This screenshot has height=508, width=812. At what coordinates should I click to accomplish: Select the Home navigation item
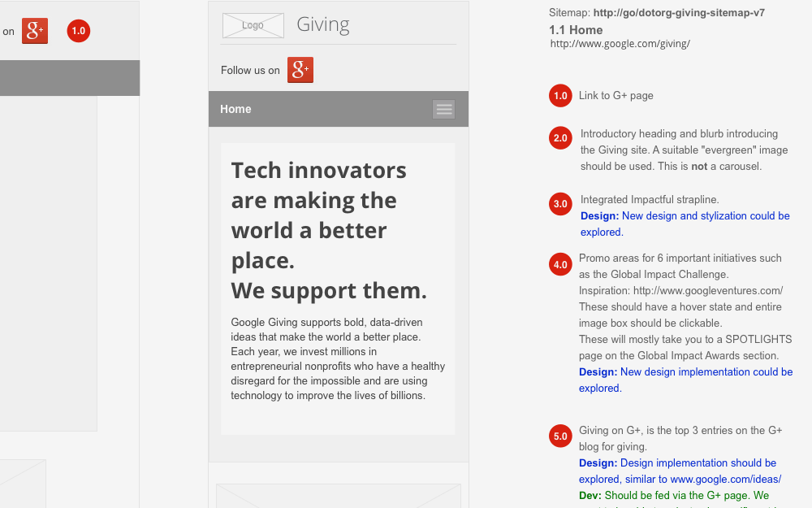[235, 108]
